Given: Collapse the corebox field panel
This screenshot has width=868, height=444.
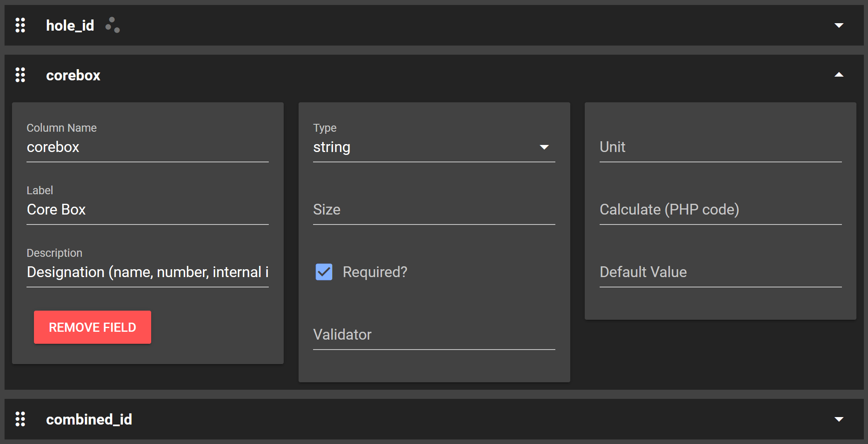Looking at the screenshot, I should (839, 75).
